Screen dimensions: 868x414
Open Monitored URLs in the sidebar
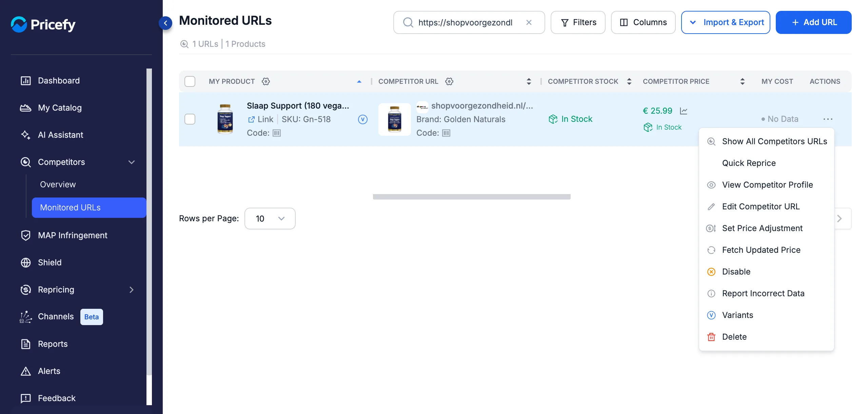point(89,208)
